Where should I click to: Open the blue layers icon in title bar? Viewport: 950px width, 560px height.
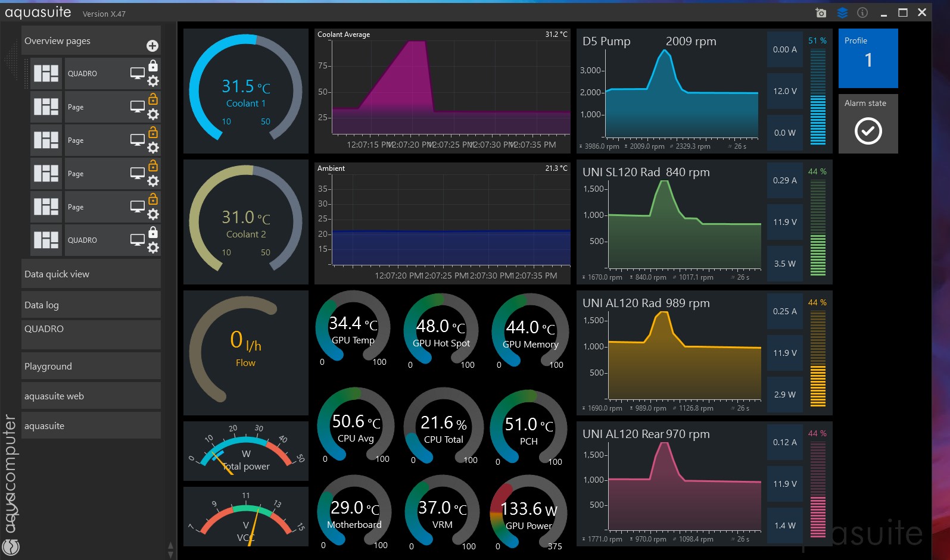[842, 12]
